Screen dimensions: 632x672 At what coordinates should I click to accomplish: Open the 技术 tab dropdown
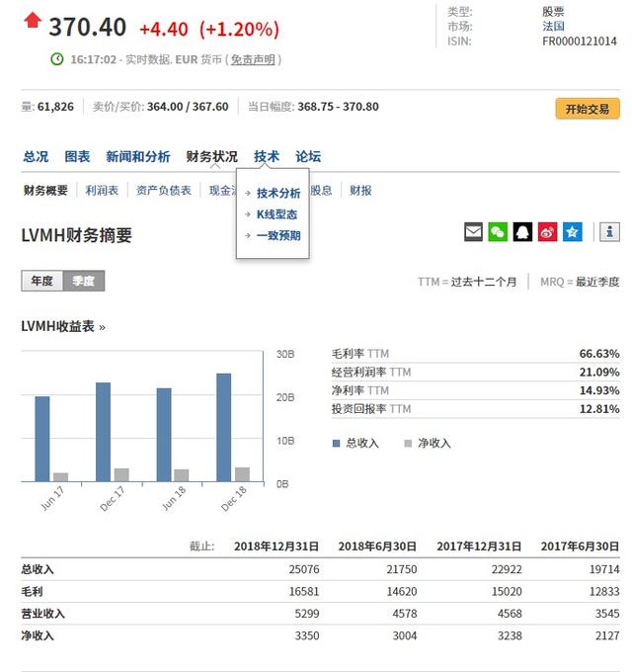point(267,157)
